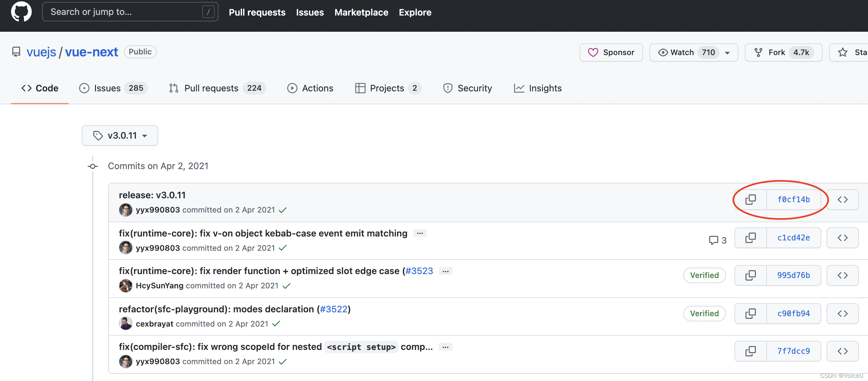
Task: View build status check of cexbrayat's commit
Action: click(x=276, y=324)
